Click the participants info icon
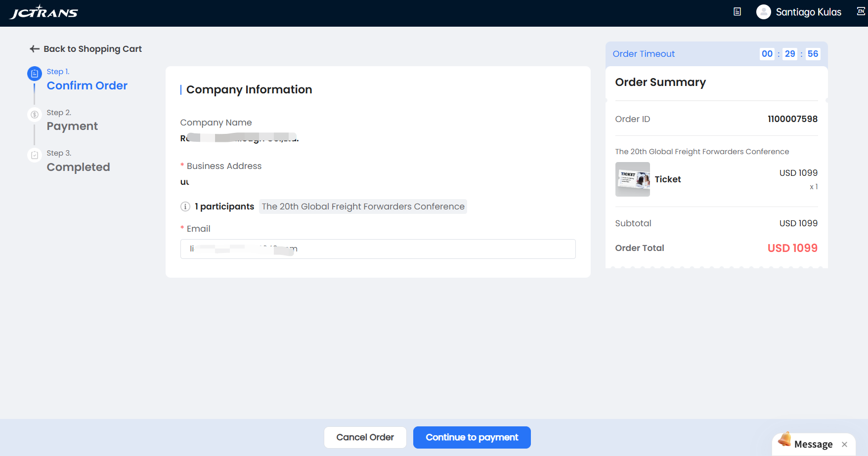The height and width of the screenshot is (456, 868). pos(185,207)
